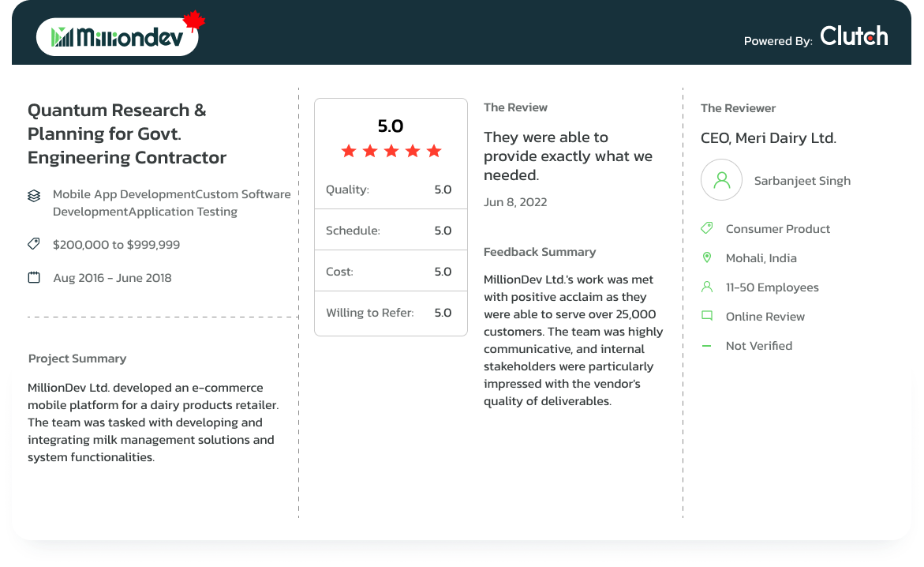Open the Quantum Research project title
This screenshot has height=567, width=924.
coord(127,133)
